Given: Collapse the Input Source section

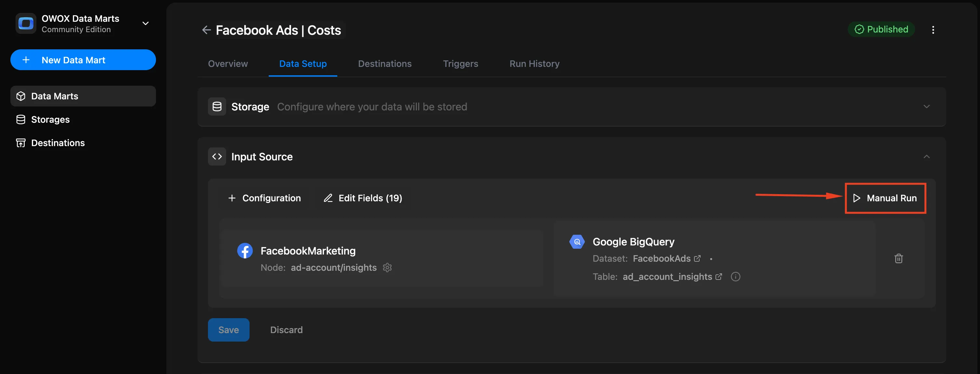Looking at the screenshot, I should coord(926,156).
